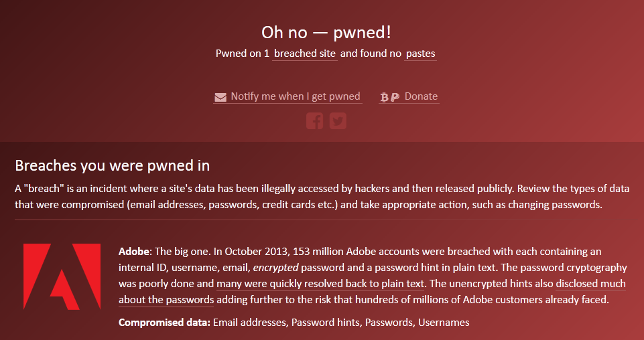Image resolution: width=644 pixels, height=340 pixels.
Task: Click the Twitter share icon
Action: coord(338,121)
